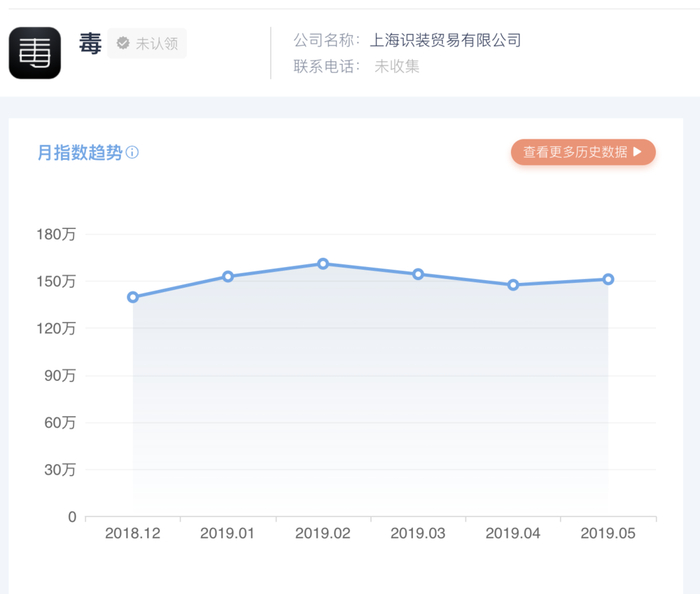Click the 180万 y-axis label

point(57,234)
